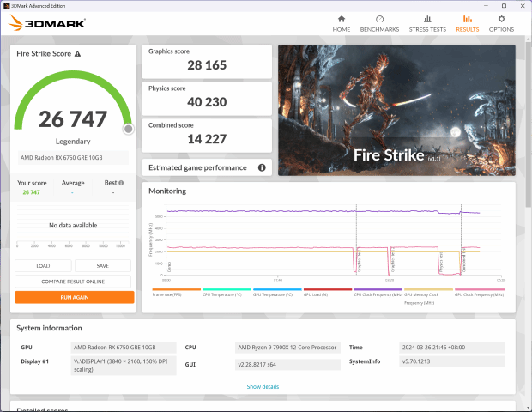The width and height of the screenshot is (532, 412).
Task: Open the Results bar chart icon
Action: pos(468,19)
